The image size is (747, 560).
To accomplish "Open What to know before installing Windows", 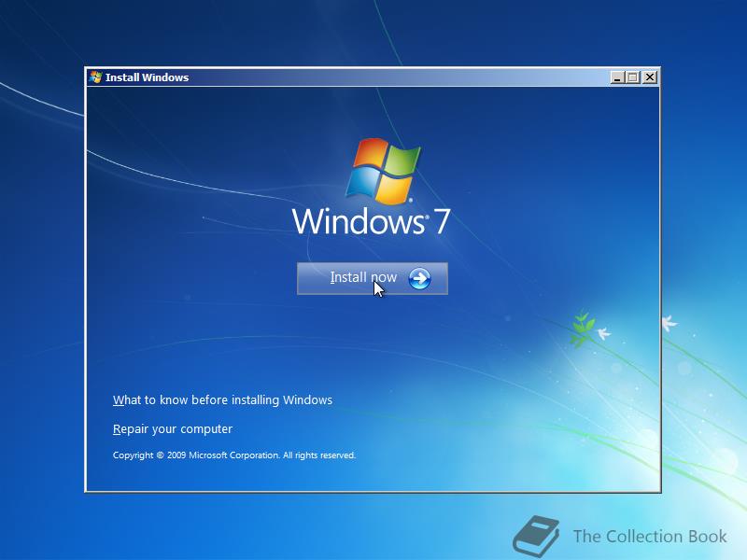I will tap(222, 400).
